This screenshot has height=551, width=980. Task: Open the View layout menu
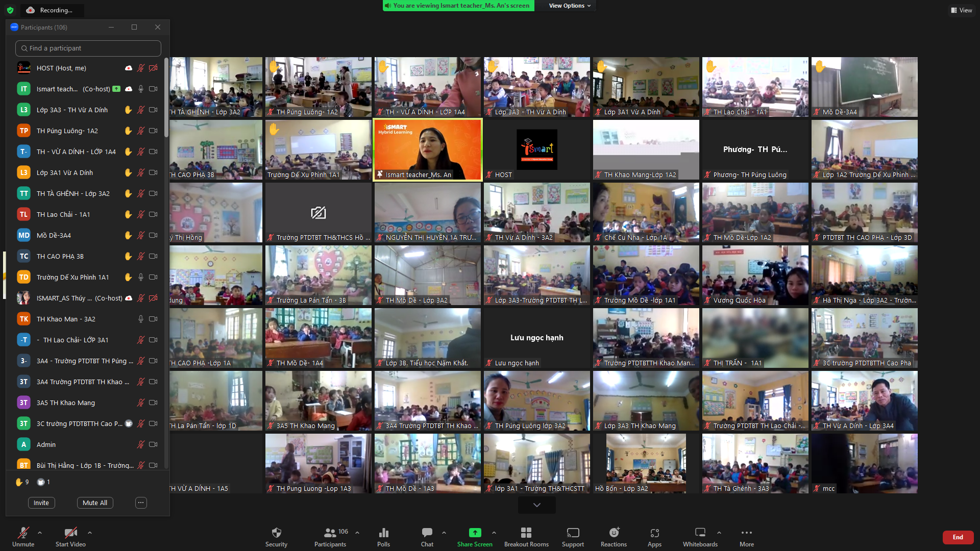point(962,10)
